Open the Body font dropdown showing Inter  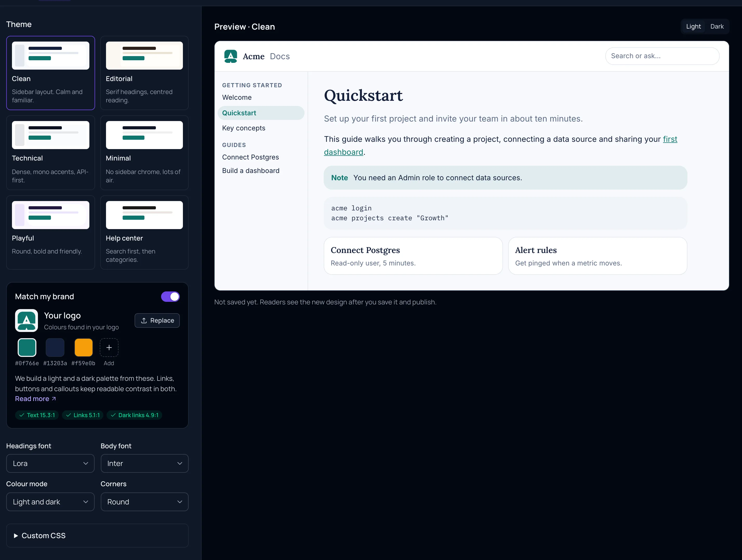[x=144, y=463]
